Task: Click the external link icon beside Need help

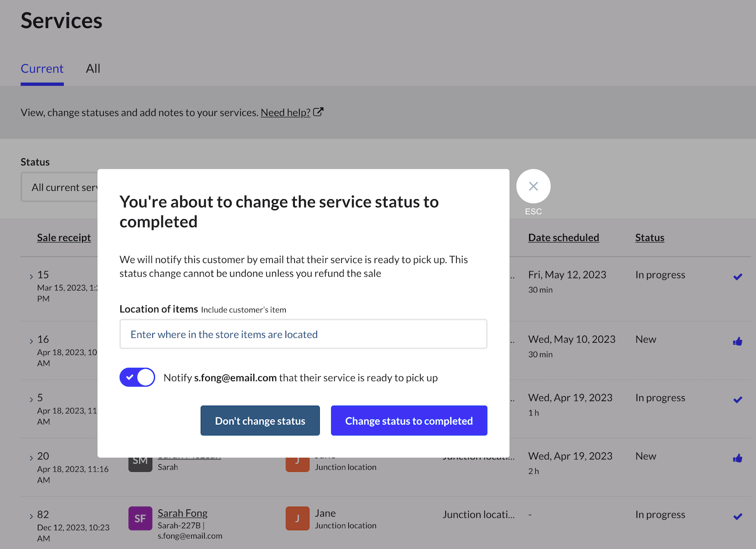Action: 318,112
